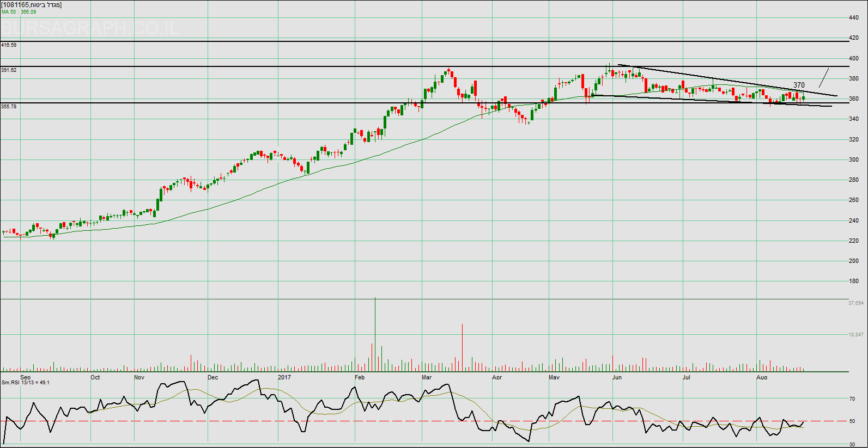Viewport: 868px width, 448px height.
Task: Select the tall red volume spike in March
Action: pyautogui.click(x=462, y=347)
